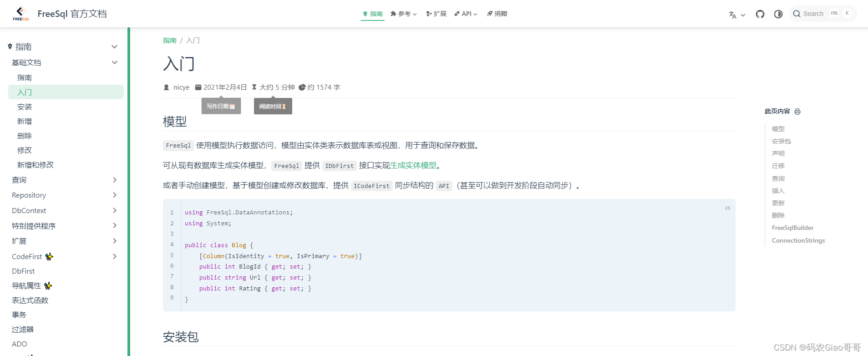Image resolution: width=868 pixels, height=356 pixels.
Task: Open the Search input field
Action: pyautogui.click(x=823, y=14)
